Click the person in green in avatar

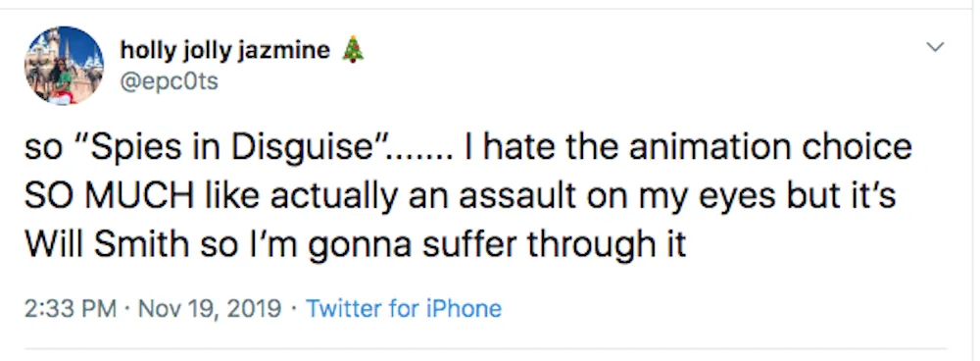63,80
